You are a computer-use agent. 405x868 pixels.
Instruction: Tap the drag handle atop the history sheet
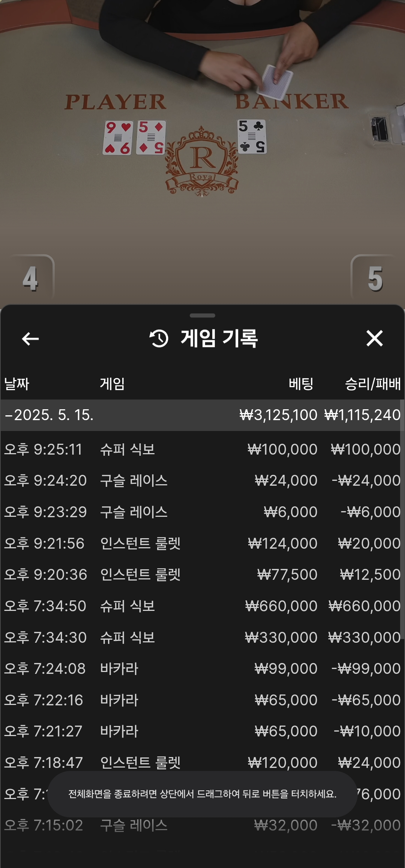[x=202, y=316]
